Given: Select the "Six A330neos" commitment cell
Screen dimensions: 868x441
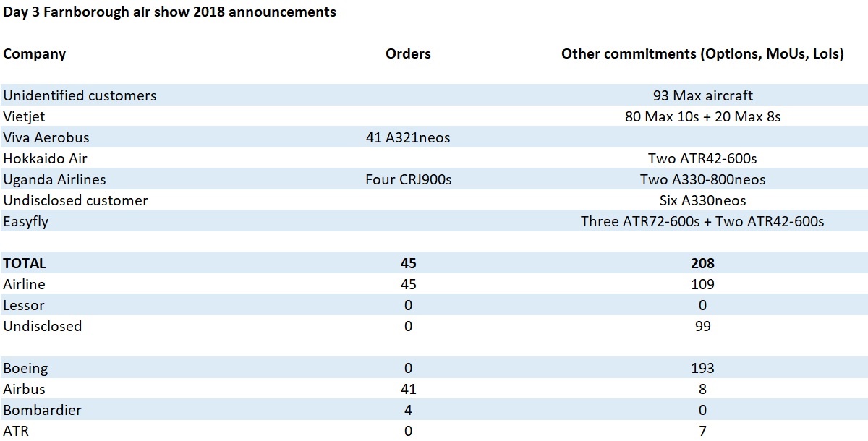Looking at the screenshot, I should point(702,200).
